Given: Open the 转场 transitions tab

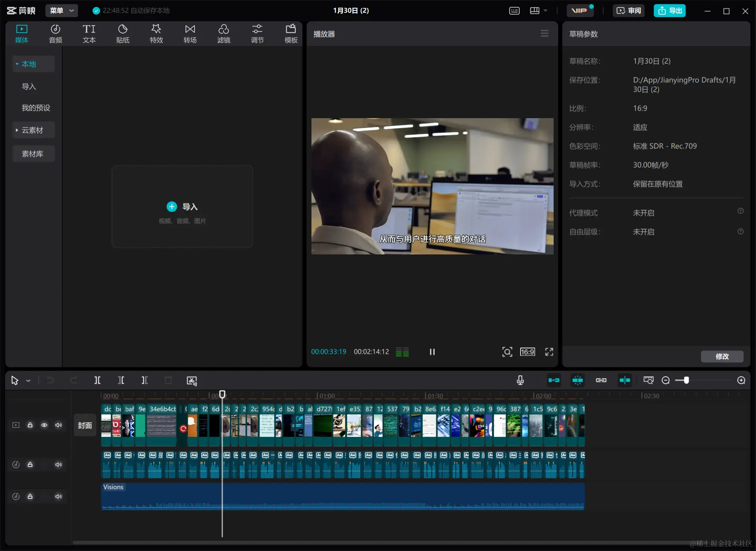Looking at the screenshot, I should point(190,33).
